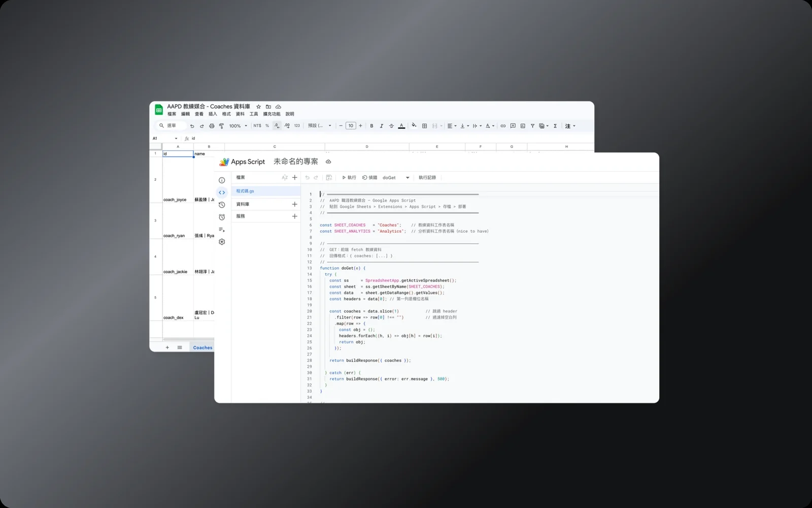This screenshot has height=508, width=812.
Task: Open the 執行記錄 execution log
Action: (427, 178)
